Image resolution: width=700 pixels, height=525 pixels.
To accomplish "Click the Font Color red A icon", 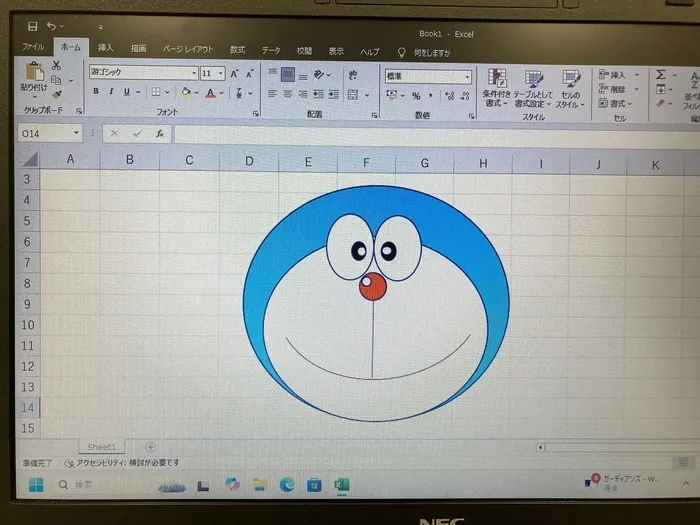I will [210, 93].
